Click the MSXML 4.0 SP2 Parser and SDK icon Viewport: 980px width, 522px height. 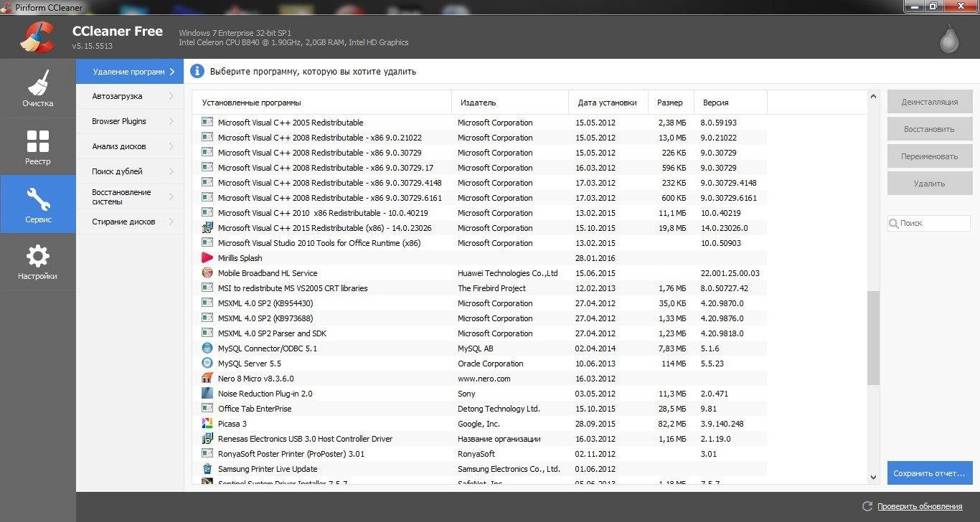[207, 333]
